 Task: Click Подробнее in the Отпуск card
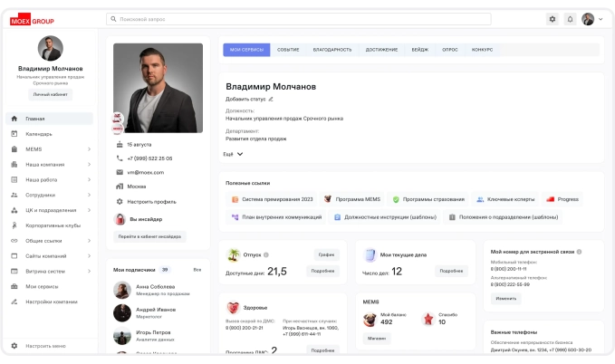click(322, 271)
